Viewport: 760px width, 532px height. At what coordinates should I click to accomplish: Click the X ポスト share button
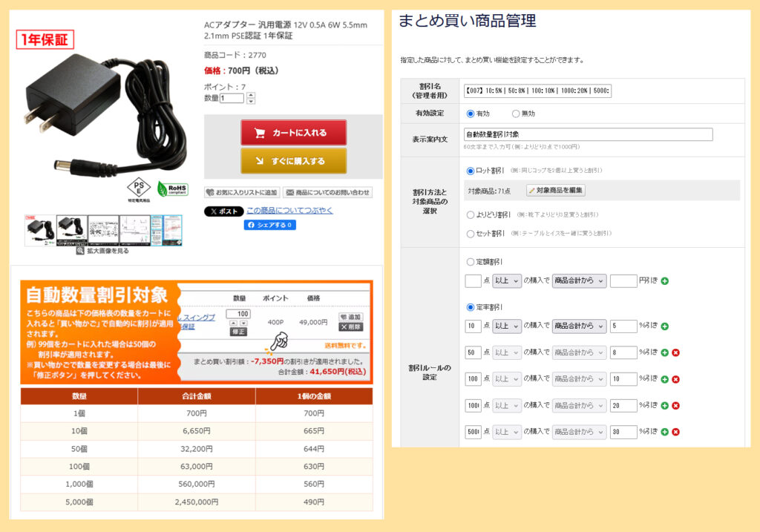[x=223, y=211]
